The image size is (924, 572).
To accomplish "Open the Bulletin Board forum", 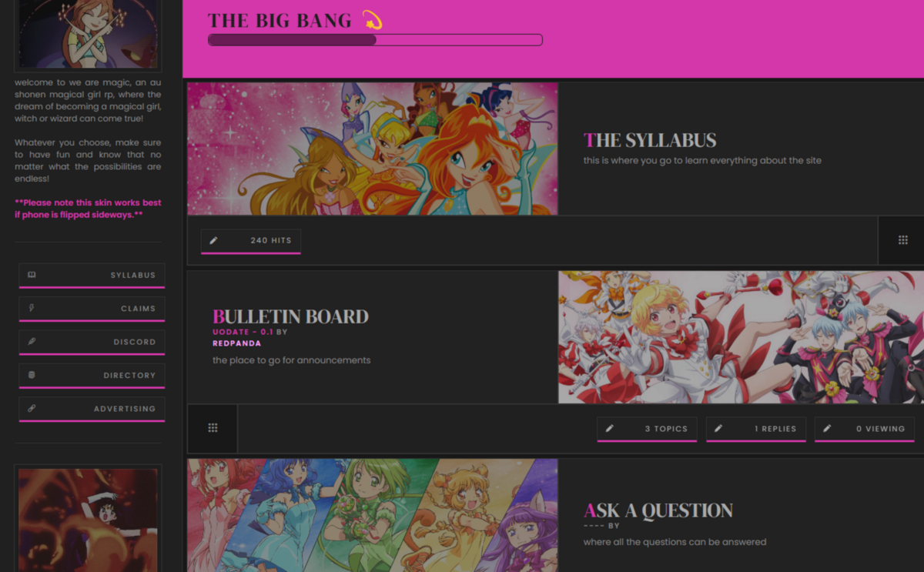I will coord(290,316).
